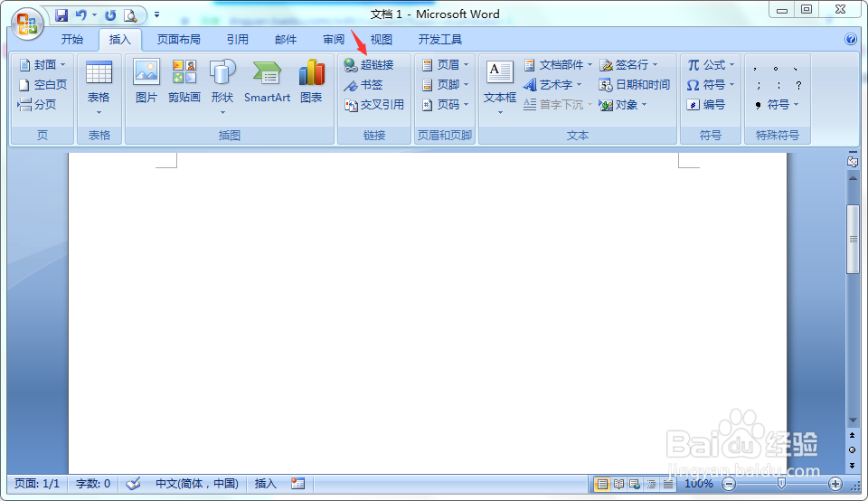Click the zoom slider handle
This screenshot has height=501, width=868.
point(781,485)
